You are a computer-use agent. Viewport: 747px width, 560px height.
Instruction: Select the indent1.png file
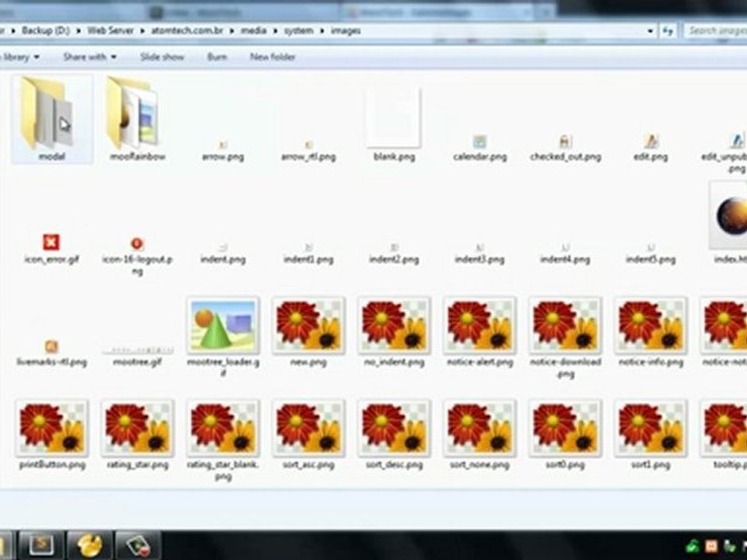(309, 254)
